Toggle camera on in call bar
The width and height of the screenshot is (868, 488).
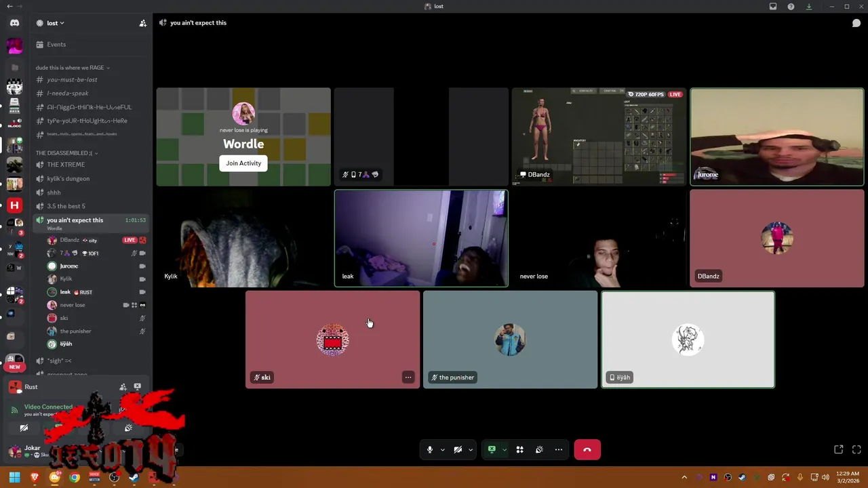pyautogui.click(x=458, y=449)
